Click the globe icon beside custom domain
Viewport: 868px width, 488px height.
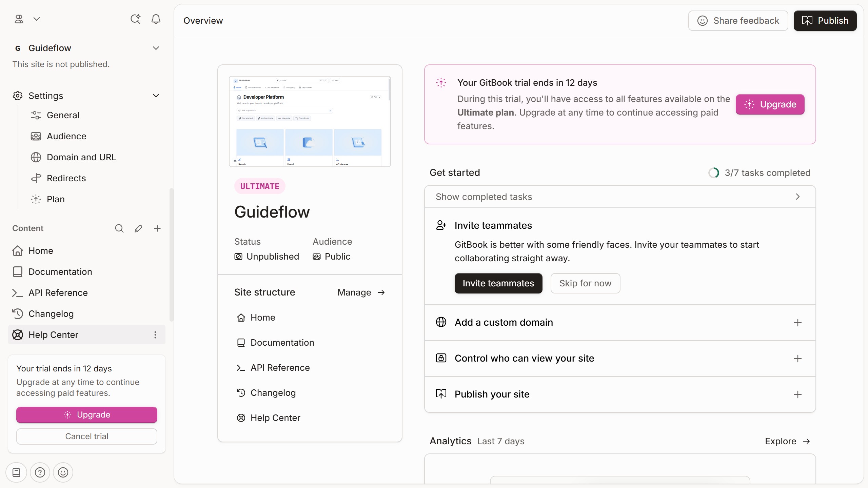[441, 322]
